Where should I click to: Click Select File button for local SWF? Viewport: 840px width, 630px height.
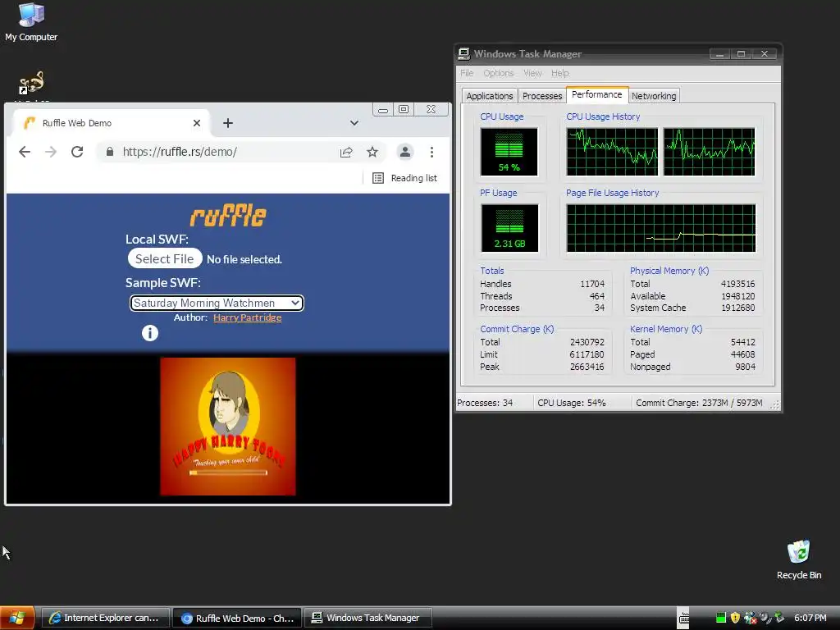(164, 258)
